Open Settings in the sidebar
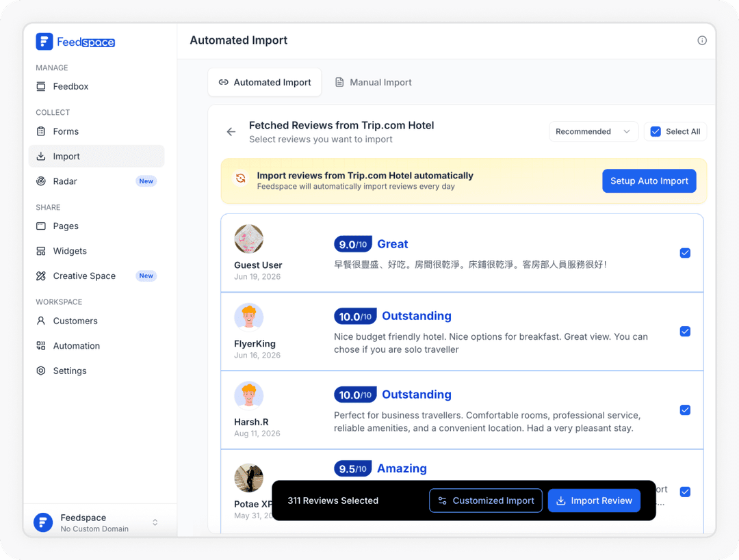The image size is (739, 560). tap(96, 371)
